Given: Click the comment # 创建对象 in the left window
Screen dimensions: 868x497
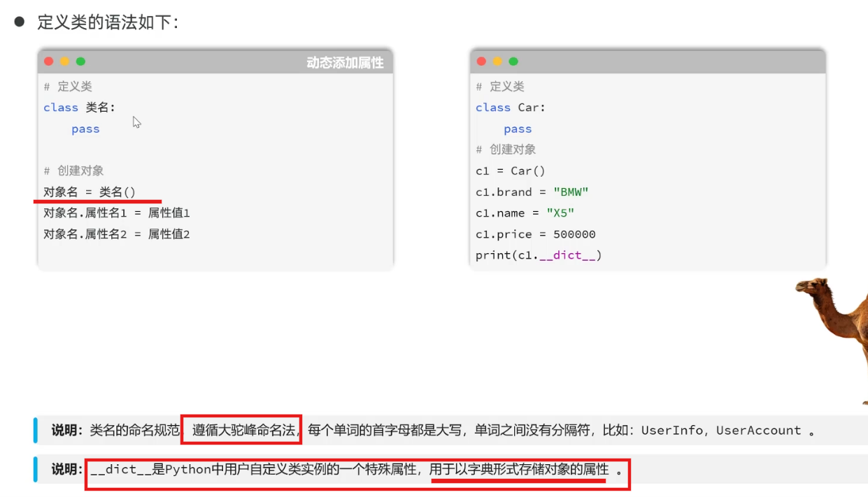Looking at the screenshot, I should [x=73, y=171].
